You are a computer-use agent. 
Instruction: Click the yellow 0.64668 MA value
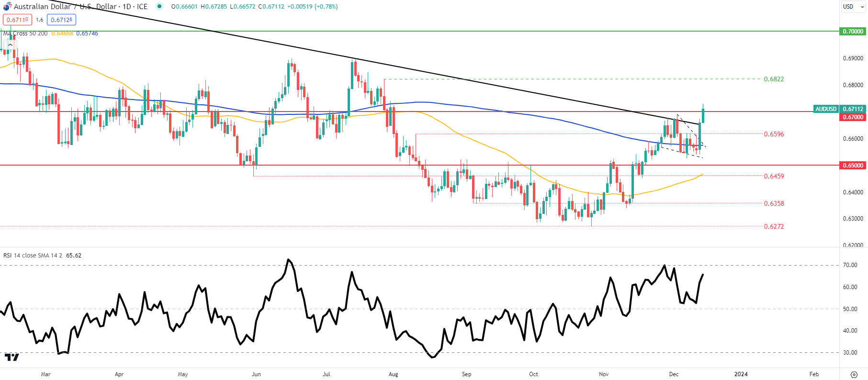pyautogui.click(x=62, y=33)
